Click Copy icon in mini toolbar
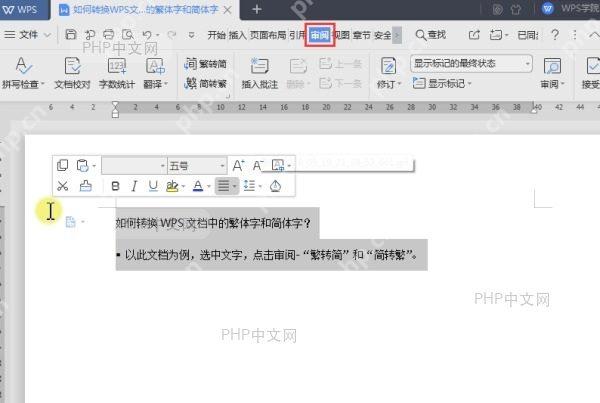600x403 pixels. pyautogui.click(x=62, y=165)
